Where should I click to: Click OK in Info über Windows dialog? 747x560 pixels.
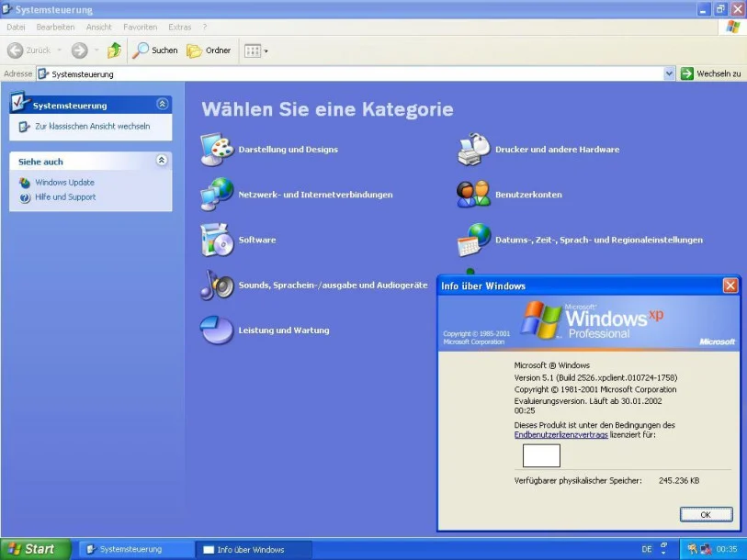(x=706, y=514)
